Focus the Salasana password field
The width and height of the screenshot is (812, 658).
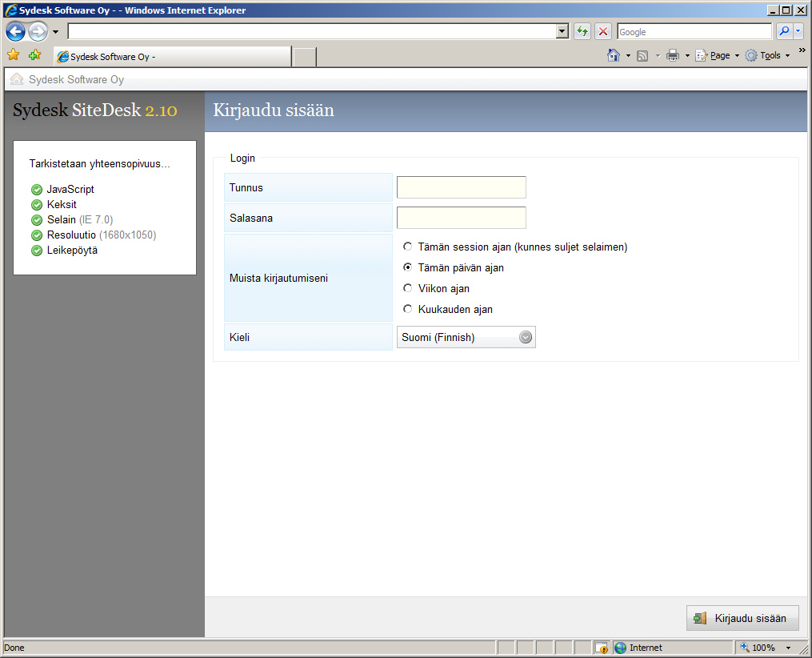pos(462,218)
